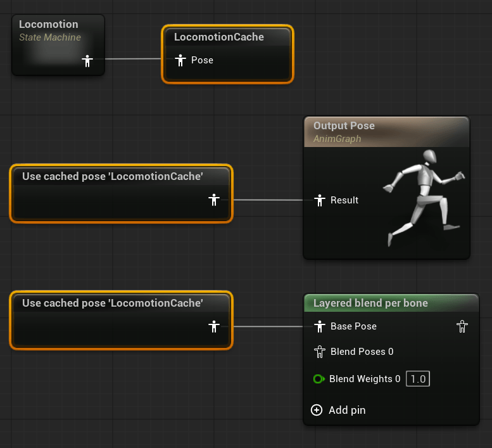The width and height of the screenshot is (492, 448).
Task: Click the Pose input pin on LocomotionCache
Action: (x=180, y=60)
